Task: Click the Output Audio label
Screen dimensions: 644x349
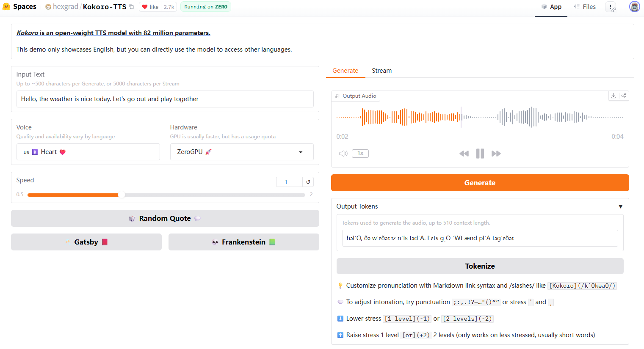Action: click(x=356, y=96)
